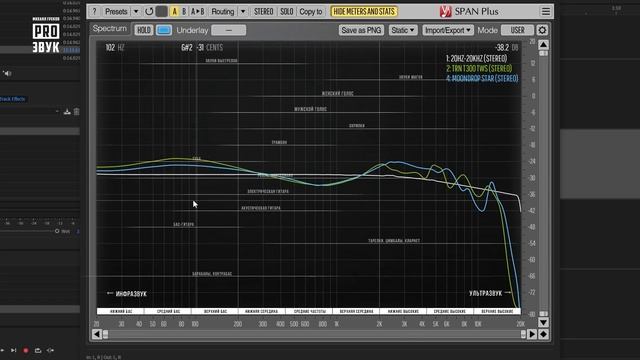The width and height of the screenshot is (640, 360).
Task: Click the range scroll up arrow
Action: point(543,44)
